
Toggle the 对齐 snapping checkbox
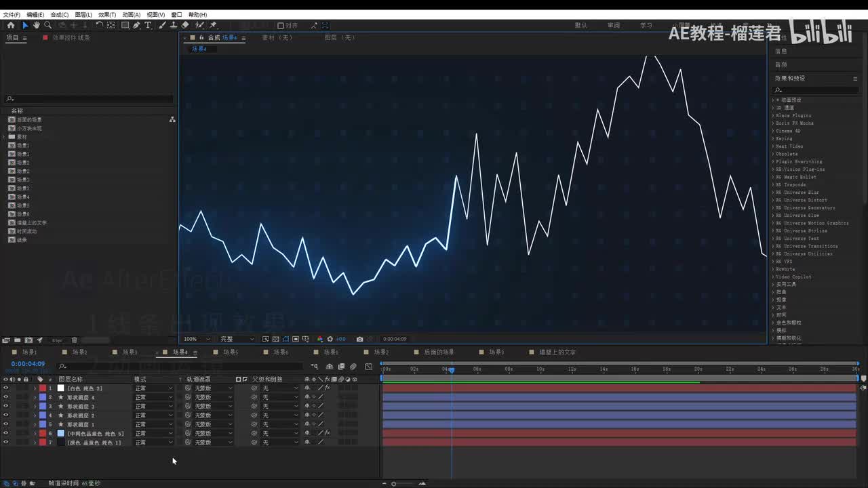coord(281,26)
